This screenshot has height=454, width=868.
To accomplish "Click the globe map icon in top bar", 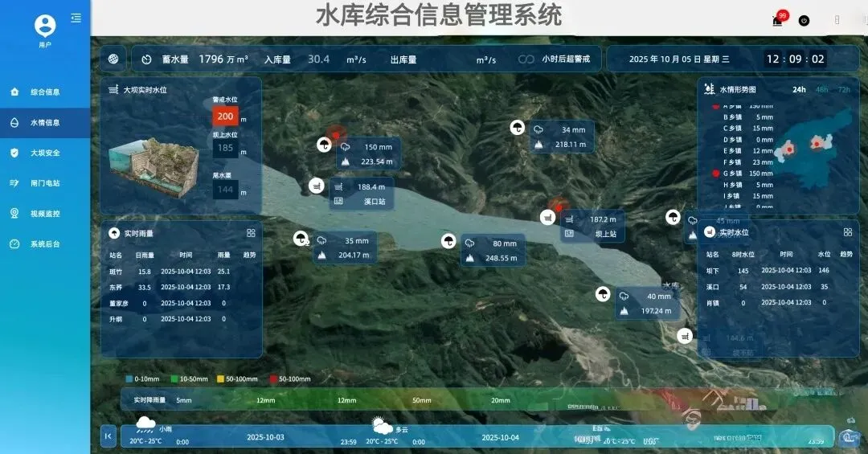I will [113, 59].
